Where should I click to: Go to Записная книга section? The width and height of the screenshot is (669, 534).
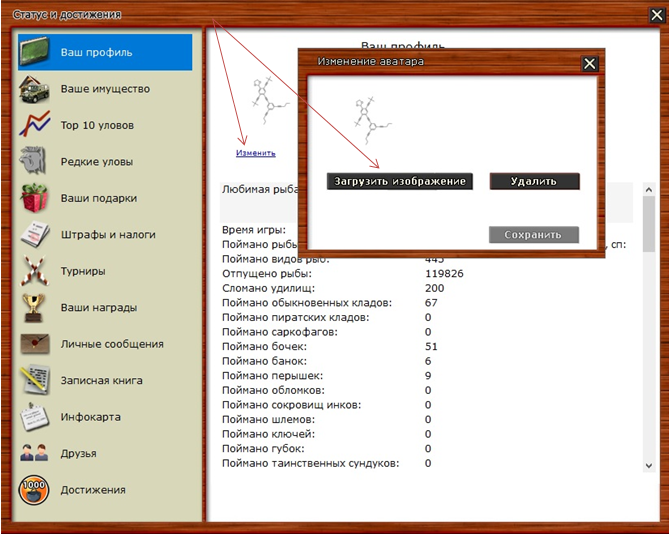[101, 380]
